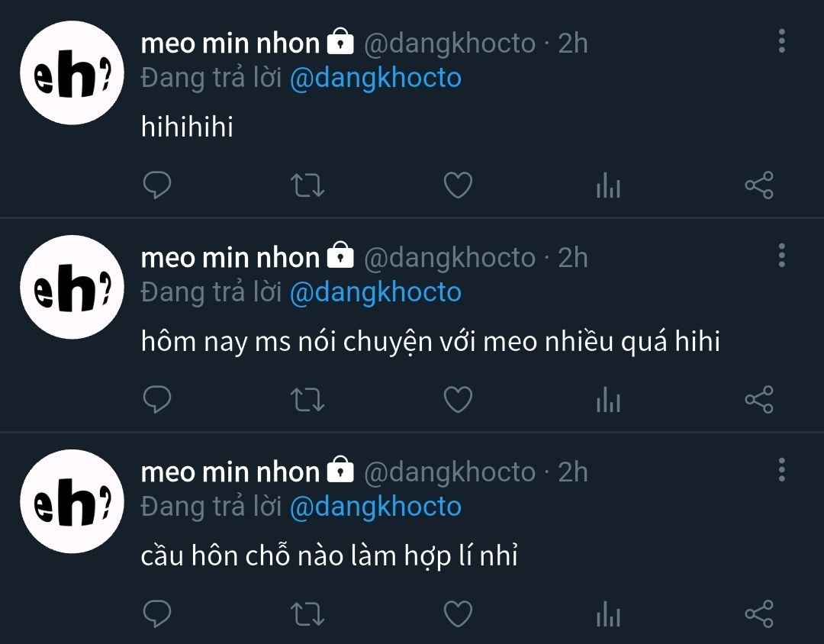Open the "cầu hôn chỗ nào" tweet text
The image size is (824, 644).
(x=330, y=556)
